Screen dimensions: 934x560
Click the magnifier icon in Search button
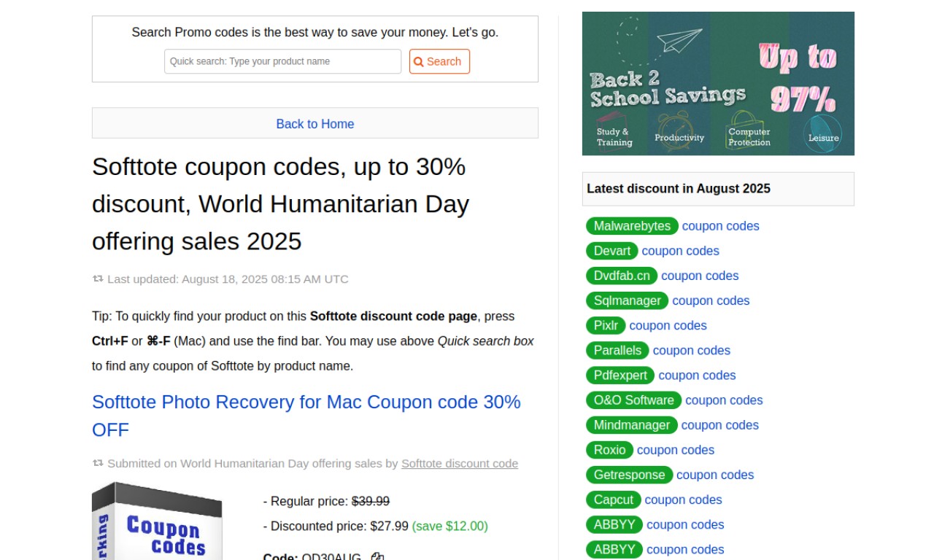pos(418,62)
